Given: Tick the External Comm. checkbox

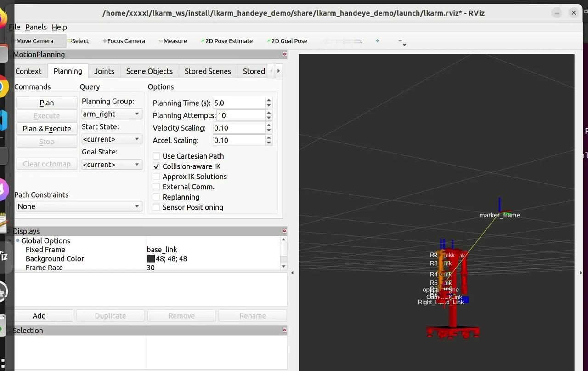Looking at the screenshot, I should (157, 187).
